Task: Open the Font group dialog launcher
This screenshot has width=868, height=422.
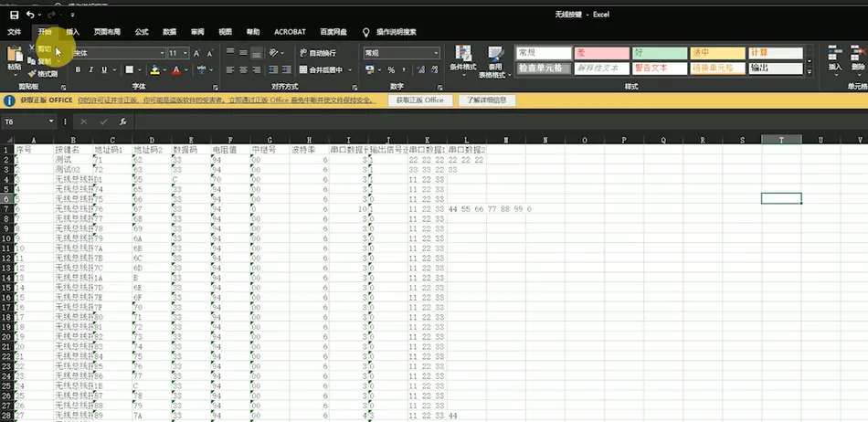Action: tap(216, 88)
